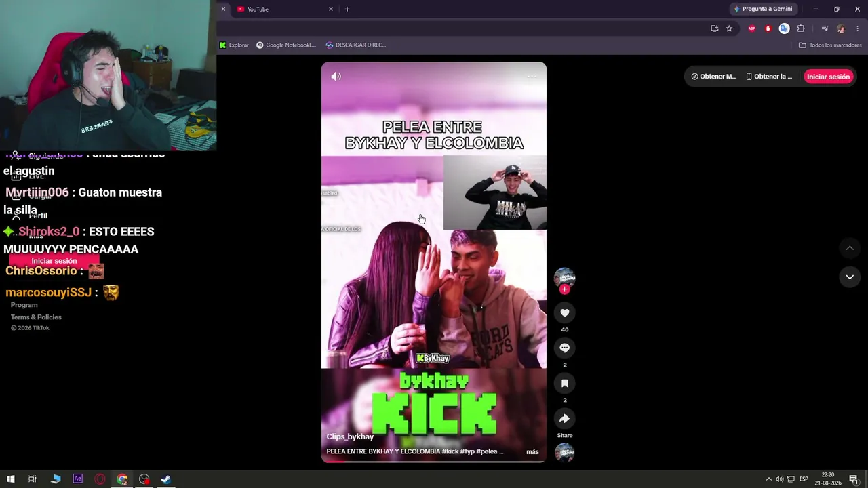Switch to Chrome on the taskbar
The image size is (868, 488).
coord(122,479)
